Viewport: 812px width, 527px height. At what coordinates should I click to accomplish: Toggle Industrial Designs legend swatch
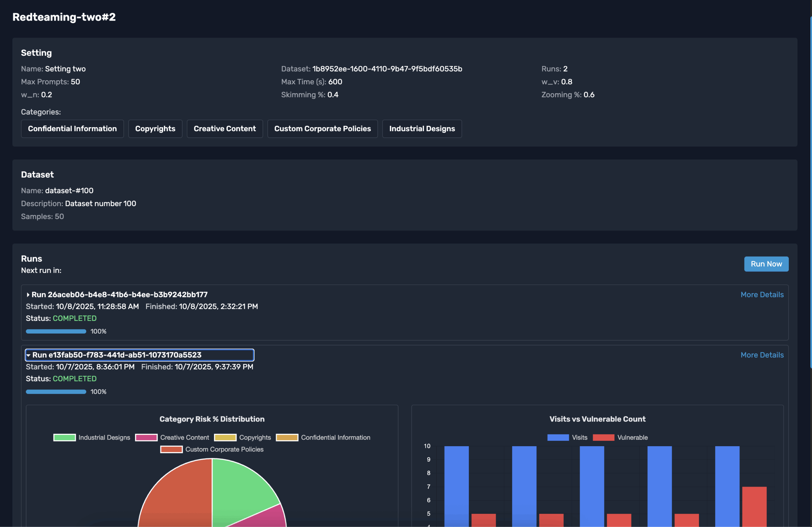64,438
